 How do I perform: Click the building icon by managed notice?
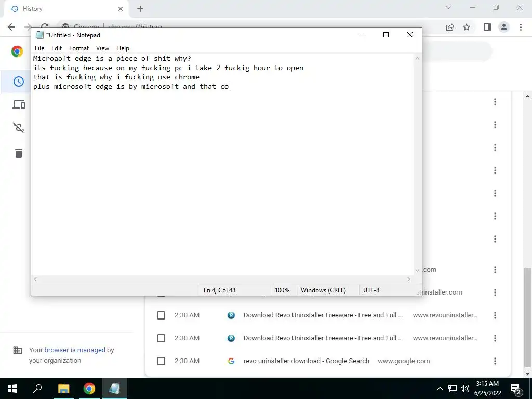[18, 350]
